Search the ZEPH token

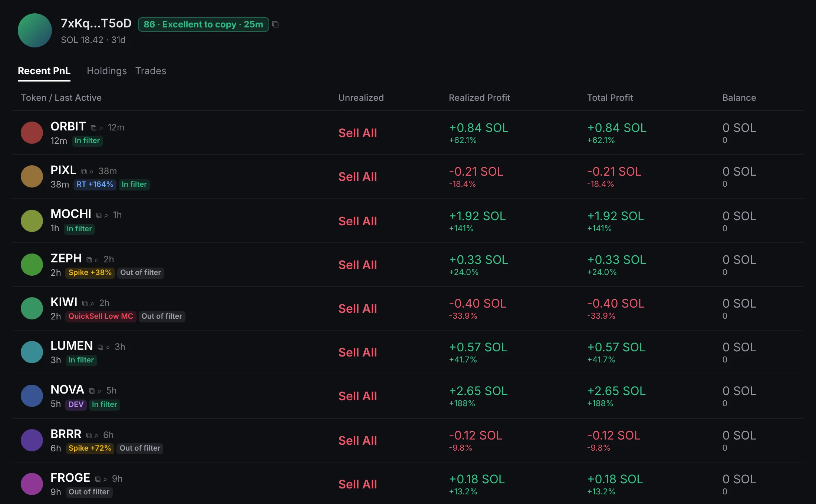pyautogui.click(x=97, y=260)
